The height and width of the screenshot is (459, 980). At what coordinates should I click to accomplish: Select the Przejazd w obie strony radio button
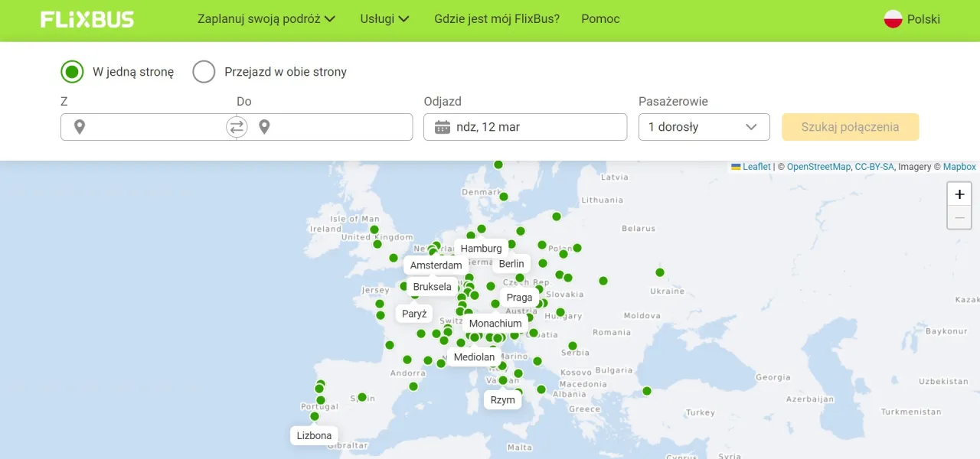click(204, 71)
